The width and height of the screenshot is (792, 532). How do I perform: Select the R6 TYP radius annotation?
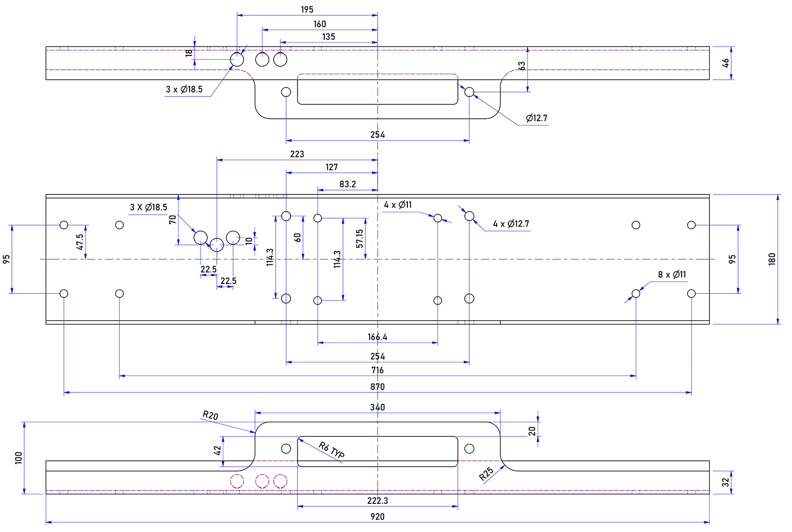pyautogui.click(x=331, y=450)
